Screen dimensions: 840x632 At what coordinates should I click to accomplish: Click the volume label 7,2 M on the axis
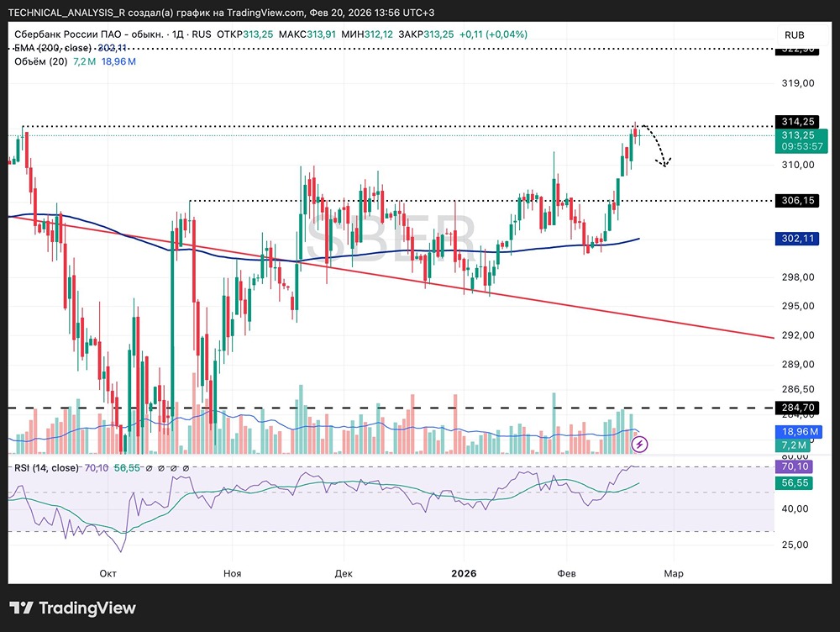pyautogui.click(x=793, y=445)
